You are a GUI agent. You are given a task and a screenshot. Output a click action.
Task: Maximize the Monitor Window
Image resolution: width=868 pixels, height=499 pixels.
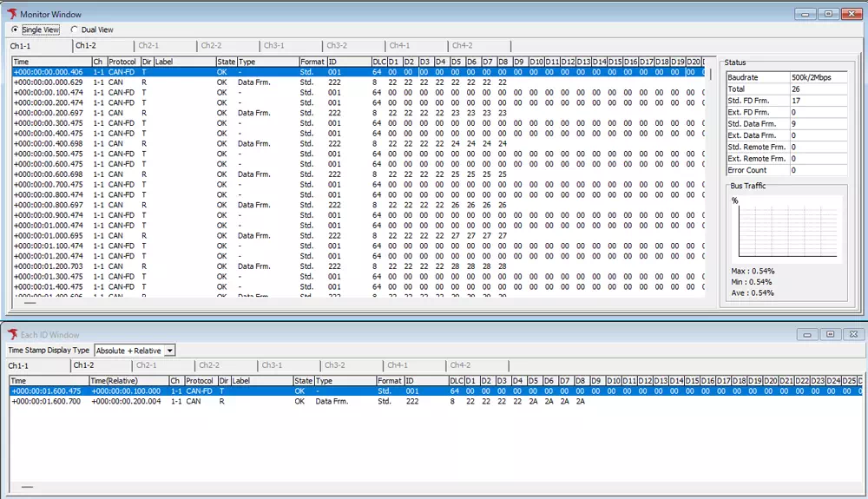pyautogui.click(x=828, y=13)
